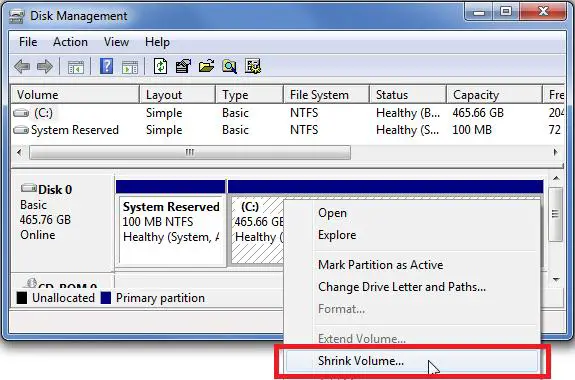Click the 465.66 GB capacity cell
The width and height of the screenshot is (575, 380).
pyautogui.click(x=478, y=113)
